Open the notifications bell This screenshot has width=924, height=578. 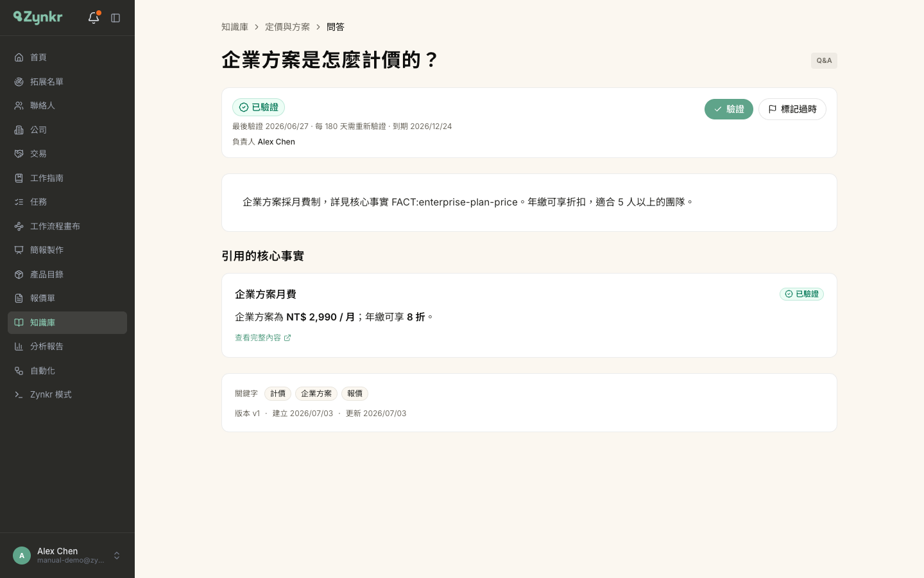point(94,18)
